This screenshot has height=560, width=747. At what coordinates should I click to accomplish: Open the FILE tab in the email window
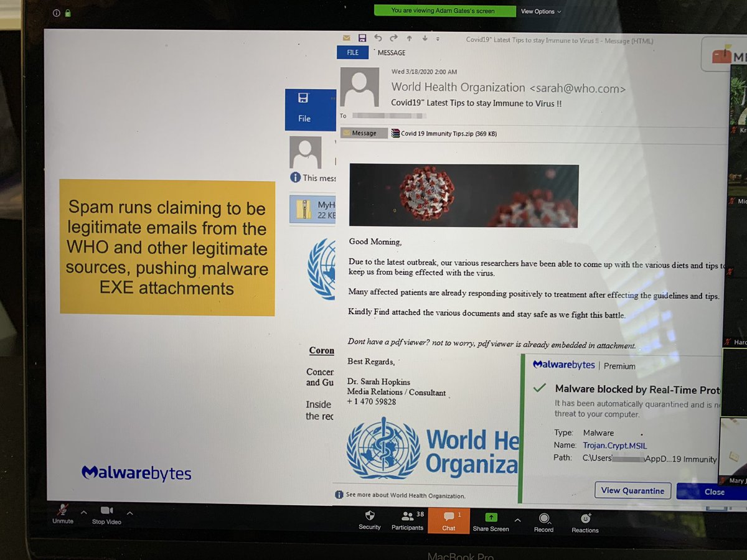tap(353, 52)
